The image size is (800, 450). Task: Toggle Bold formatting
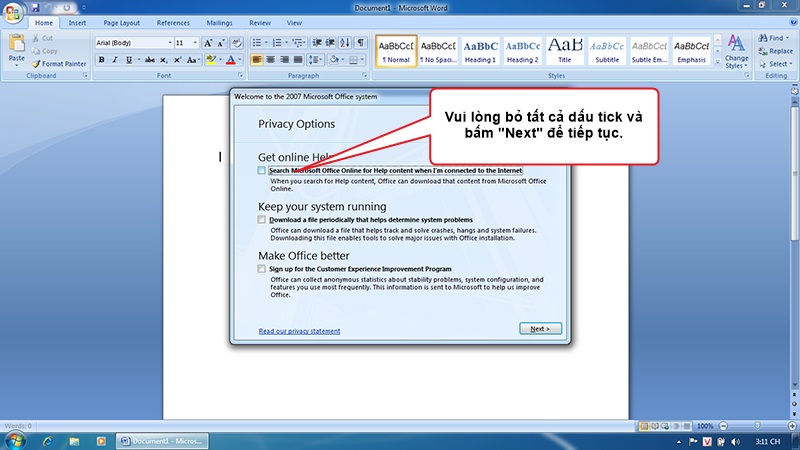[x=102, y=60]
